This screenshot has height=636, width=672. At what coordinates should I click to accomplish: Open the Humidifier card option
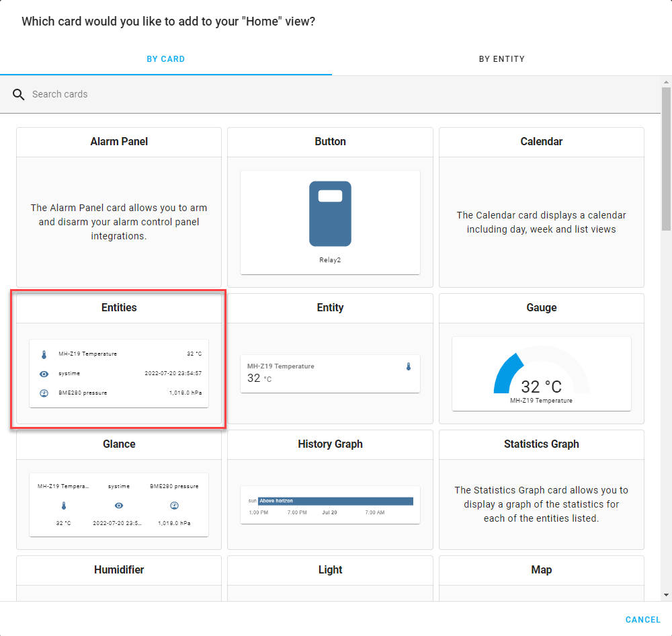pyautogui.click(x=119, y=569)
